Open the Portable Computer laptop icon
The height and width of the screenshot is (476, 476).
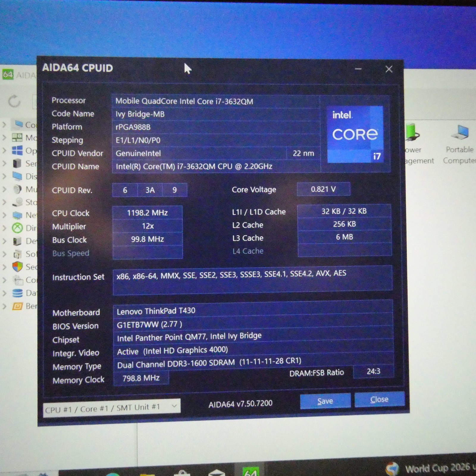pos(460,132)
